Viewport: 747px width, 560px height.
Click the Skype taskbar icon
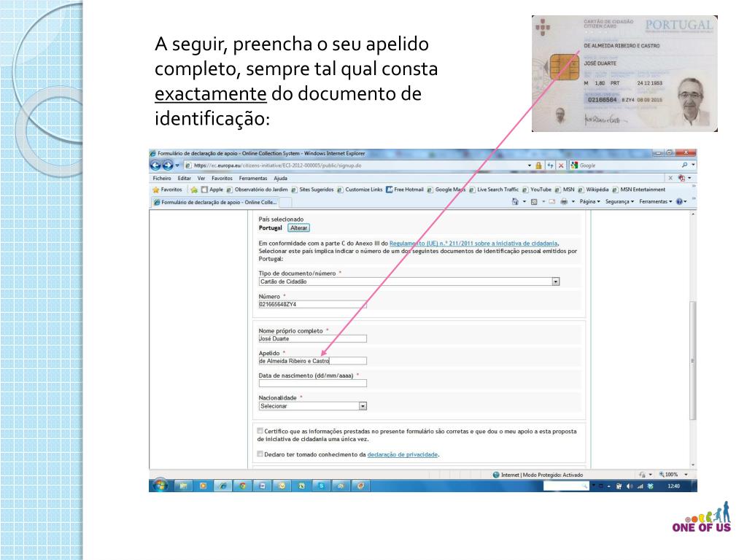coord(322,486)
